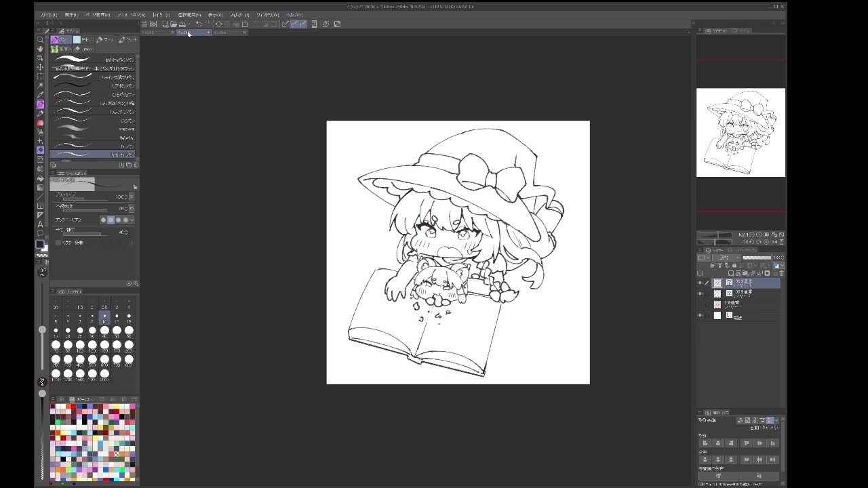
Task: Click the Navigator canvas thumbnail
Action: point(741,132)
